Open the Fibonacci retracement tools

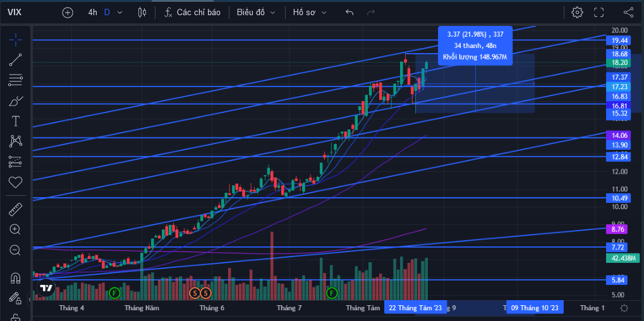(16, 80)
